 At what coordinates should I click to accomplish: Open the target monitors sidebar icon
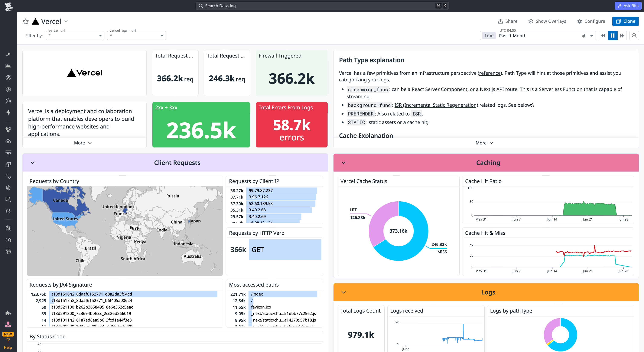8,78
